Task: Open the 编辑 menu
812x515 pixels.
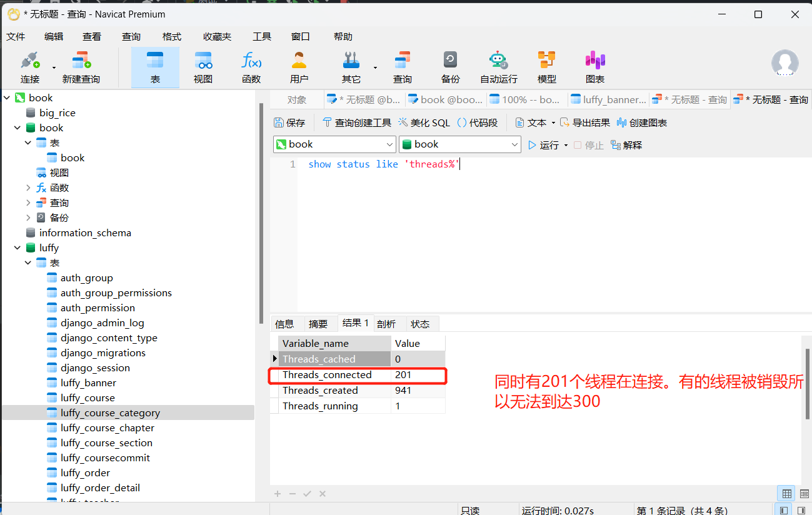Action: click(x=54, y=37)
